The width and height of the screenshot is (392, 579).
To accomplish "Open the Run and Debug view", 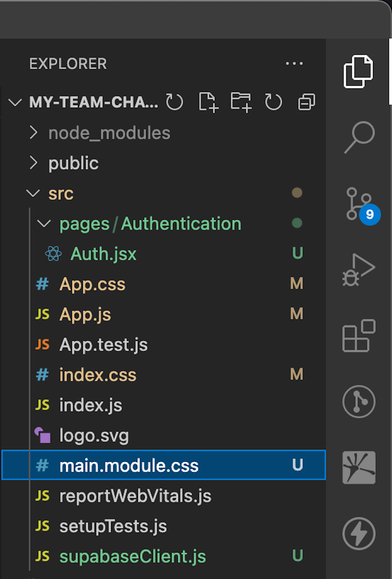I will tap(358, 268).
